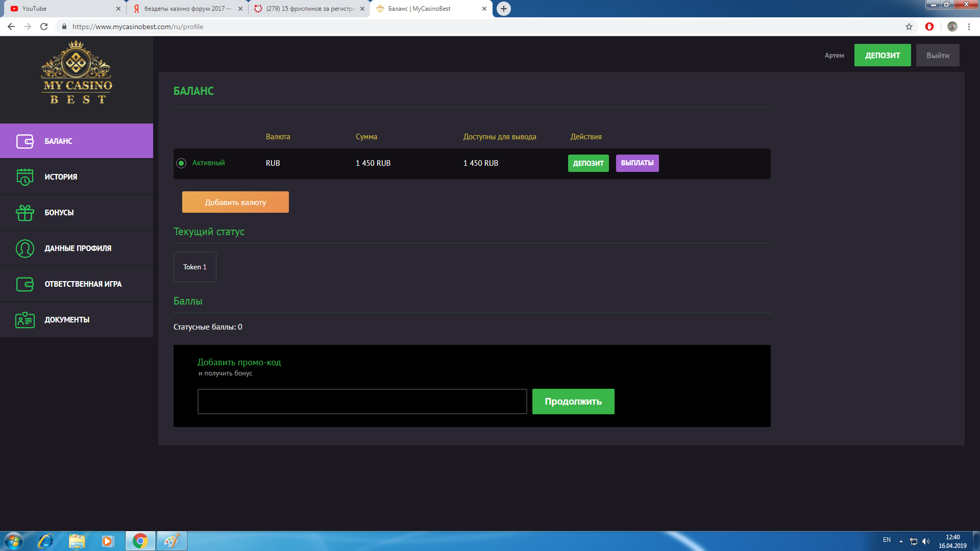This screenshot has height=551, width=980.
Task: Open Chrome's three-dot menu
Action: [x=969, y=27]
